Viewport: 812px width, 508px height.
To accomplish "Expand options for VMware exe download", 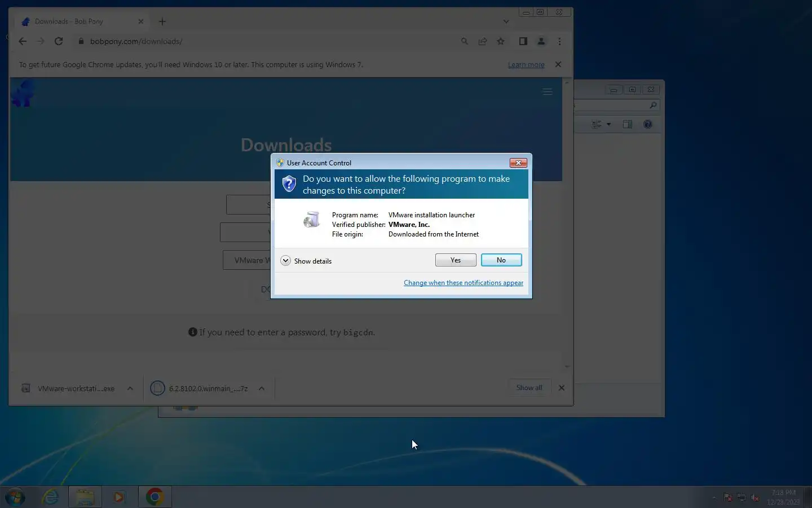I will click(x=130, y=388).
